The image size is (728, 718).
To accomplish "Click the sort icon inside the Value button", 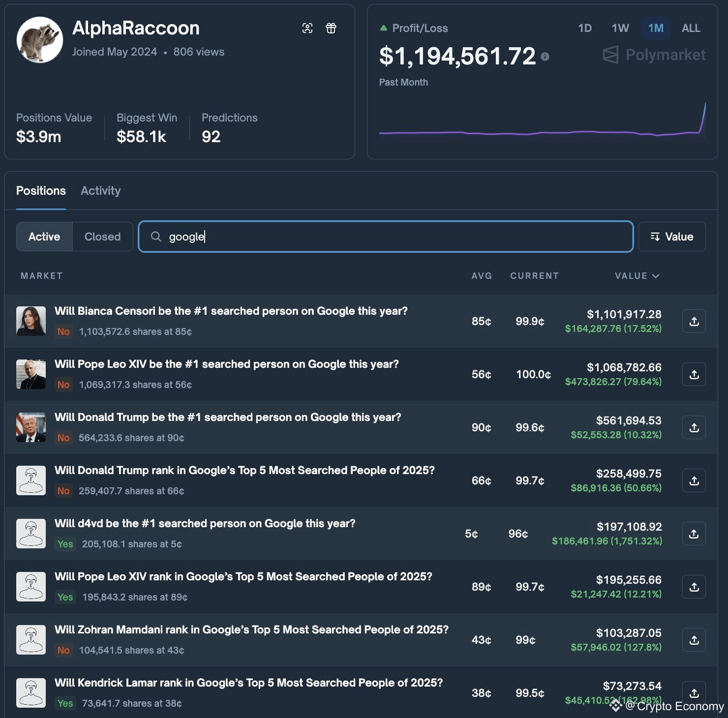I will (x=656, y=237).
